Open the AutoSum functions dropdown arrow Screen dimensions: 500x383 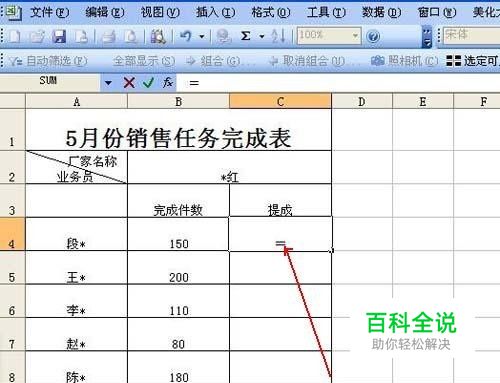[x=262, y=36]
